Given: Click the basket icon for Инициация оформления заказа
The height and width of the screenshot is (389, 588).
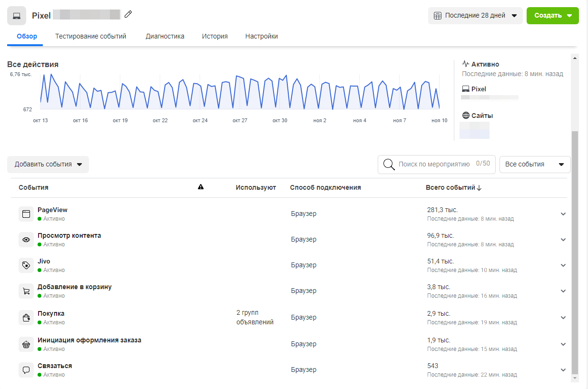Looking at the screenshot, I should pos(26,344).
